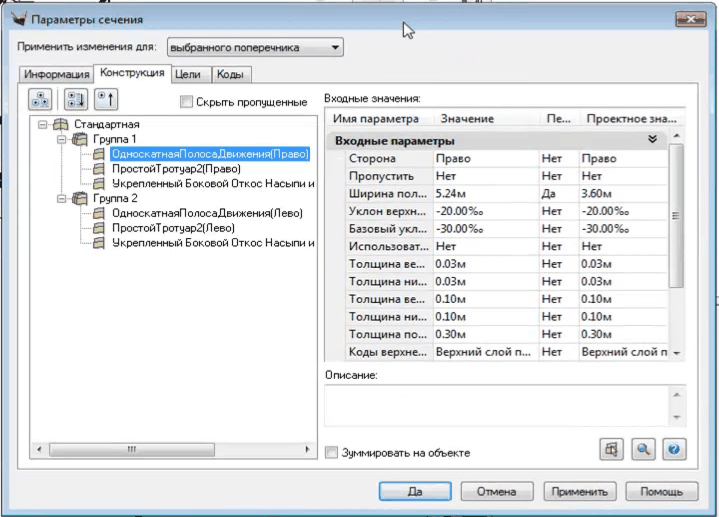
Task: Click inside the Описание text field
Action: click(x=495, y=404)
